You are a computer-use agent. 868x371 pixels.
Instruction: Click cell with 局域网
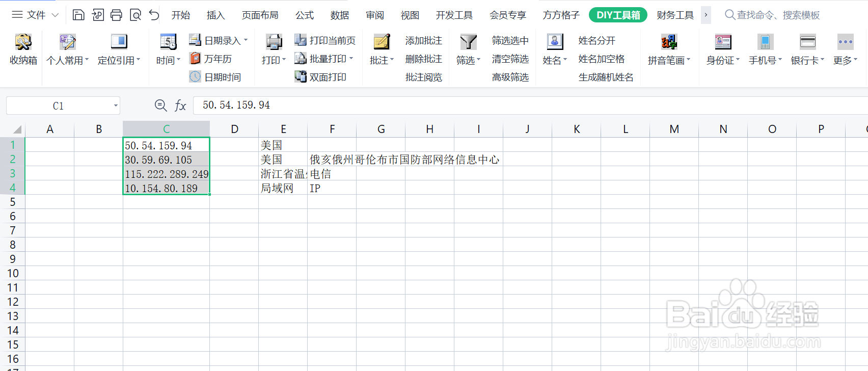pos(283,188)
